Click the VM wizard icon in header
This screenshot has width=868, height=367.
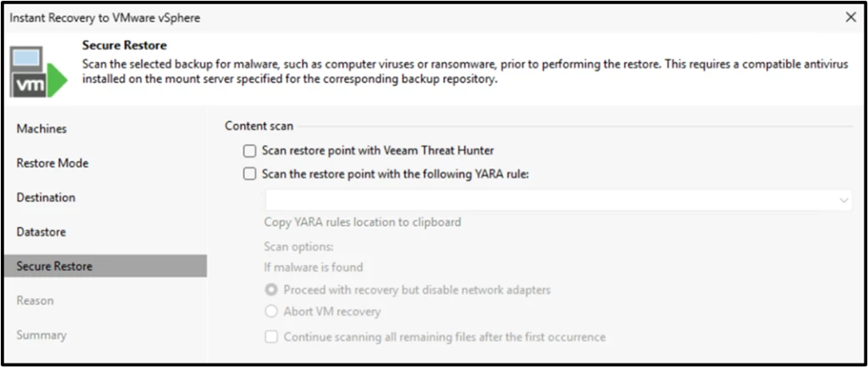(x=38, y=70)
